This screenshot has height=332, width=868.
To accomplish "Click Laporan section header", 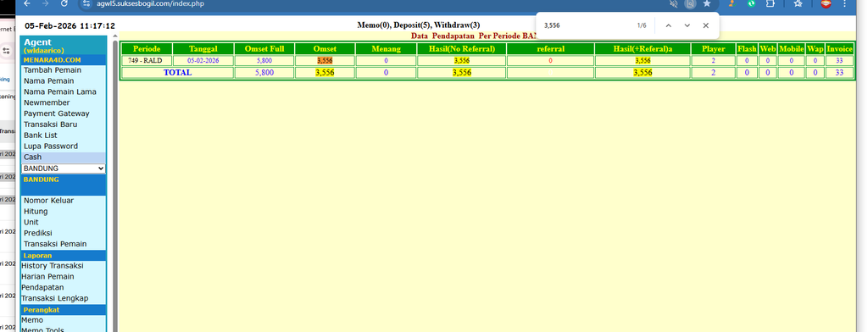I will click(63, 255).
